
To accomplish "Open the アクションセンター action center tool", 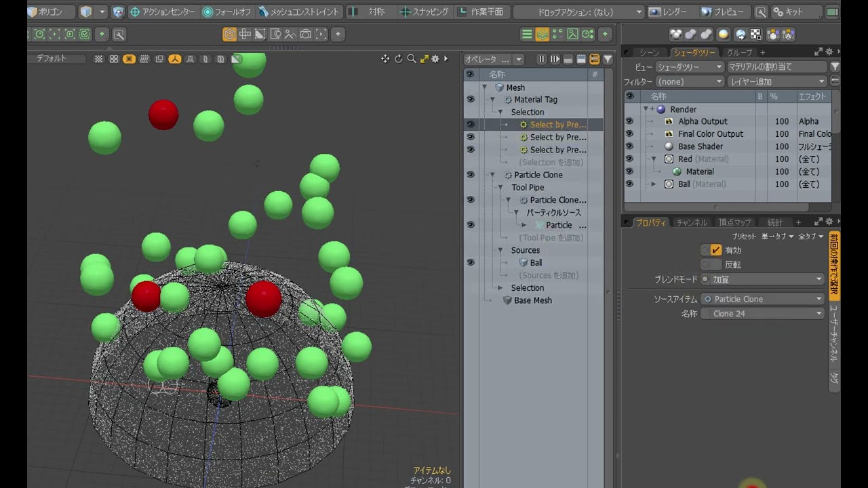I will click(162, 12).
